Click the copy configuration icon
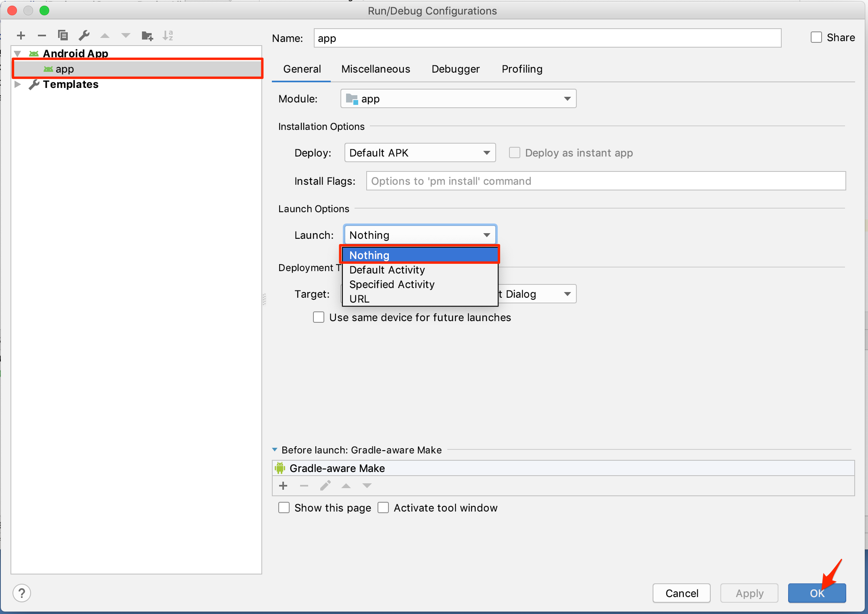Screen dimensions: 868x614 pos(63,36)
